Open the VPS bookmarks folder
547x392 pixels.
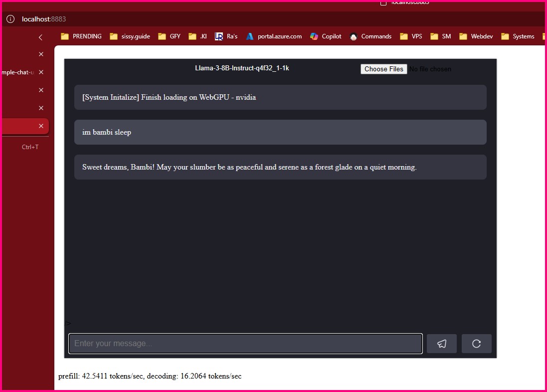pos(411,36)
